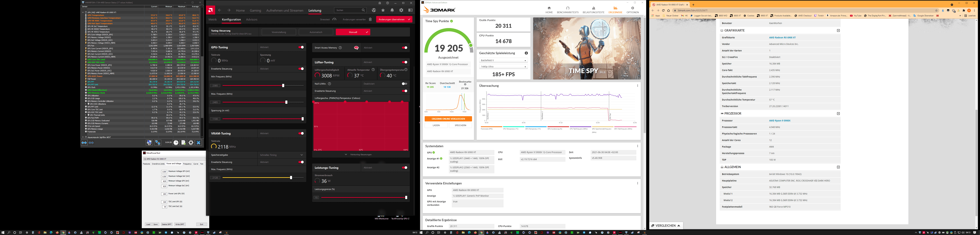The width and height of the screenshot is (980, 235).
Task: Click HWiNFO reset clock icon
Action: [x=176, y=143]
